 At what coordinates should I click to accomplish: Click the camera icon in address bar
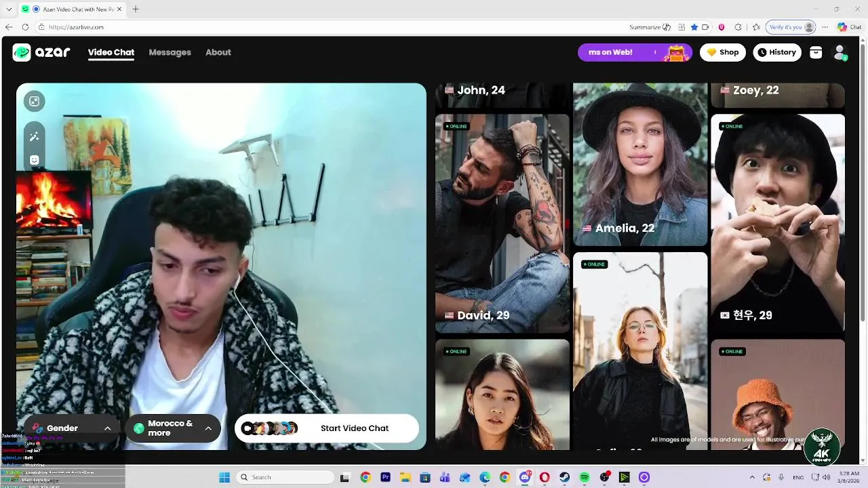(x=705, y=27)
